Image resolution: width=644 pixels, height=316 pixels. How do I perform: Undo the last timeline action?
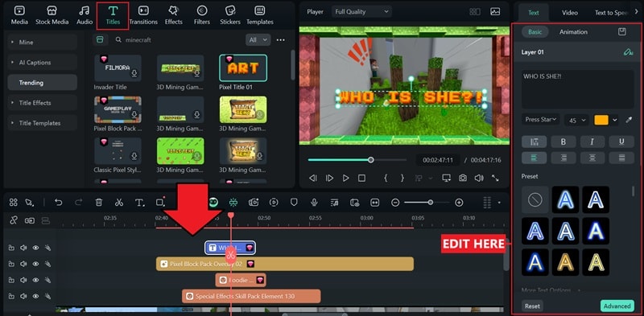click(x=58, y=203)
